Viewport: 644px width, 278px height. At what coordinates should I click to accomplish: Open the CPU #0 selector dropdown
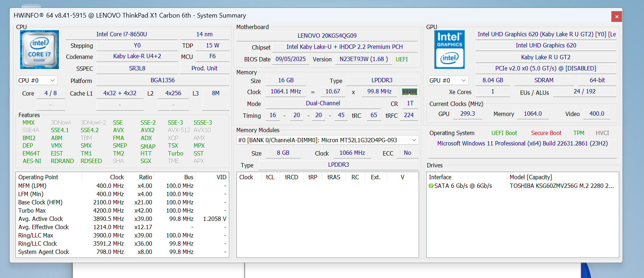tap(37, 80)
